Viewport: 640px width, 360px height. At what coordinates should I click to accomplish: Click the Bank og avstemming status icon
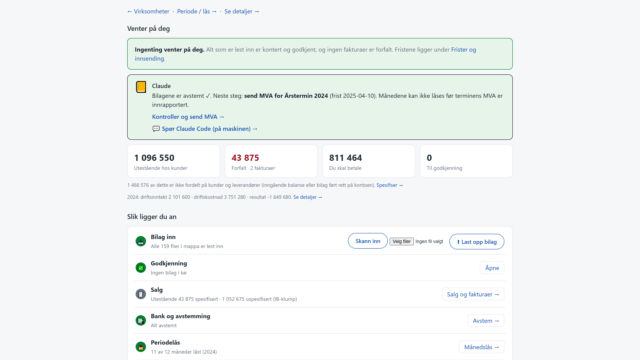point(141,320)
